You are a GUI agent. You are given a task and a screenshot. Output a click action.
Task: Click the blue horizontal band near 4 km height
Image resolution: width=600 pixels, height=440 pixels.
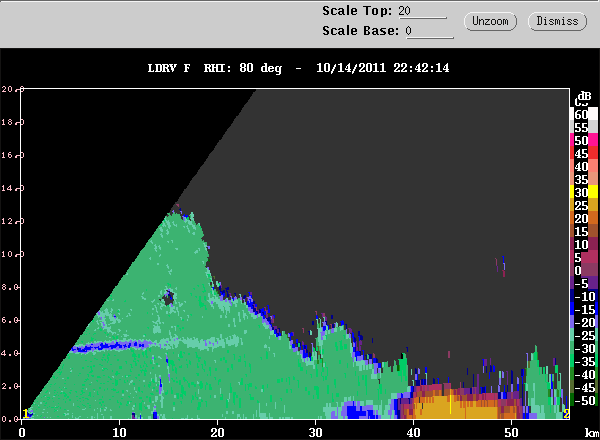(x=111, y=347)
